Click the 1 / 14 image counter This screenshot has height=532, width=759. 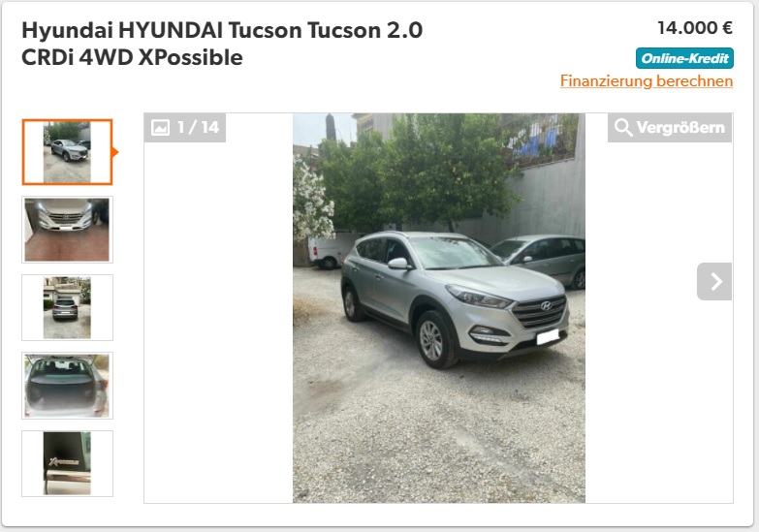pyautogui.click(x=185, y=128)
